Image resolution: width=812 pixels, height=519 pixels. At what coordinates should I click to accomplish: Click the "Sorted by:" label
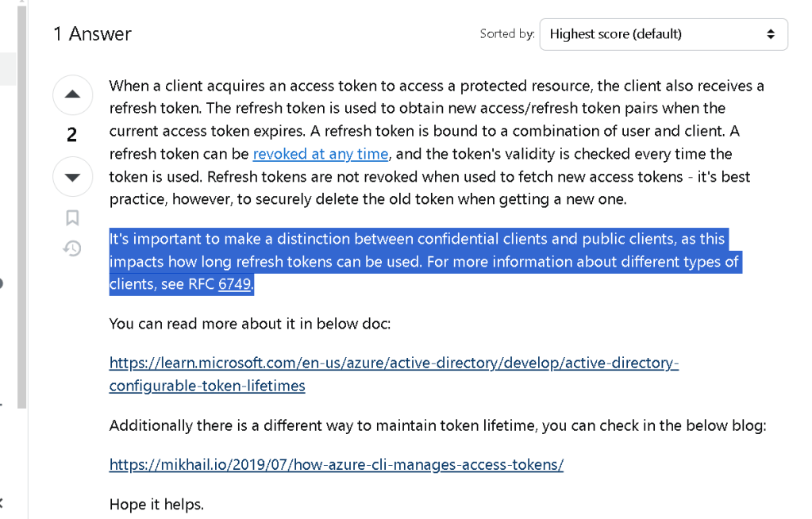507,33
